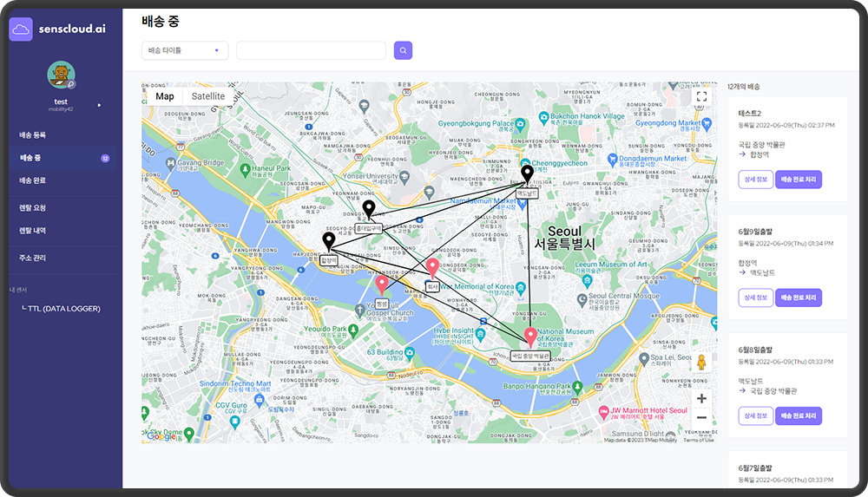Click 상세 정보 for 6월9일출발
The height and width of the screenshot is (497, 868).
coord(756,298)
